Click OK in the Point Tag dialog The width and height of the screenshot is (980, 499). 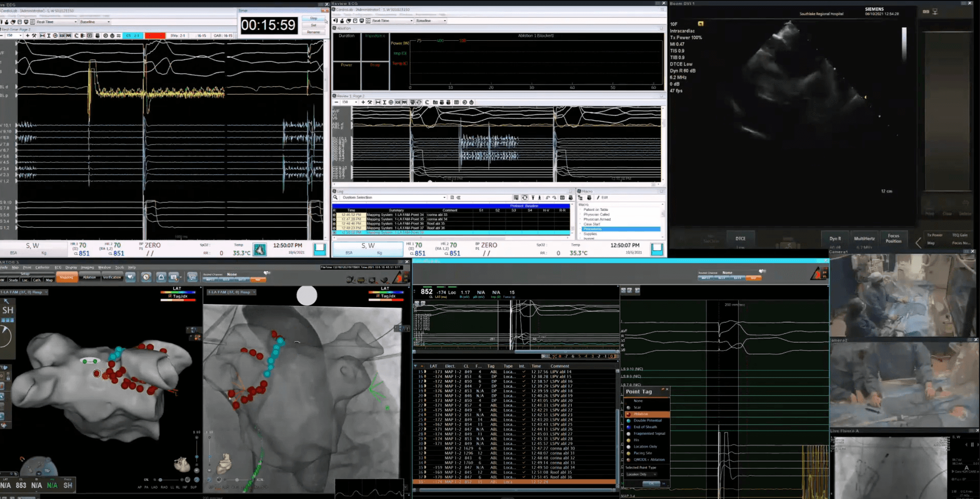pyautogui.click(x=650, y=484)
